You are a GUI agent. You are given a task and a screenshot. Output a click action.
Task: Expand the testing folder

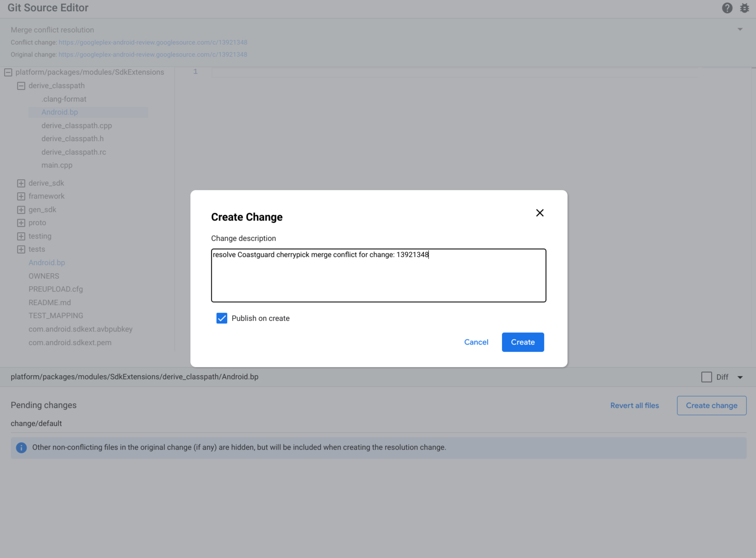click(21, 236)
